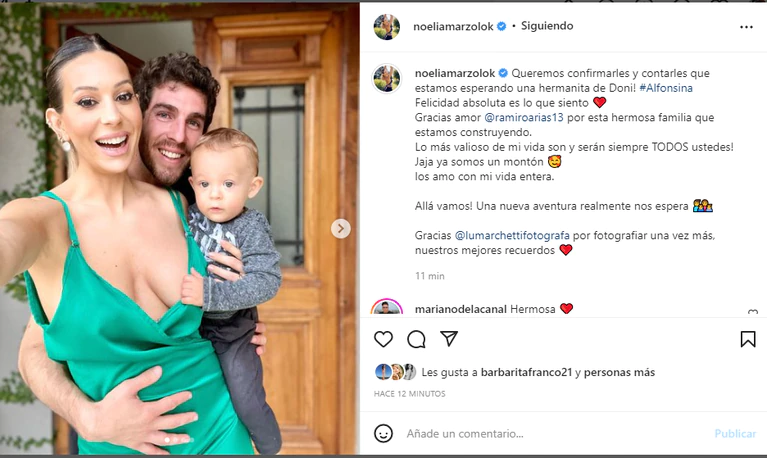Go to next photo with carousel arrow
767x458 pixels.
[340, 229]
